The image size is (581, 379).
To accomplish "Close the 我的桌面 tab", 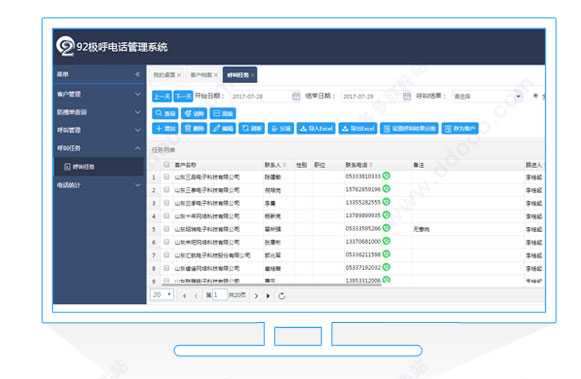I will pyautogui.click(x=179, y=75).
